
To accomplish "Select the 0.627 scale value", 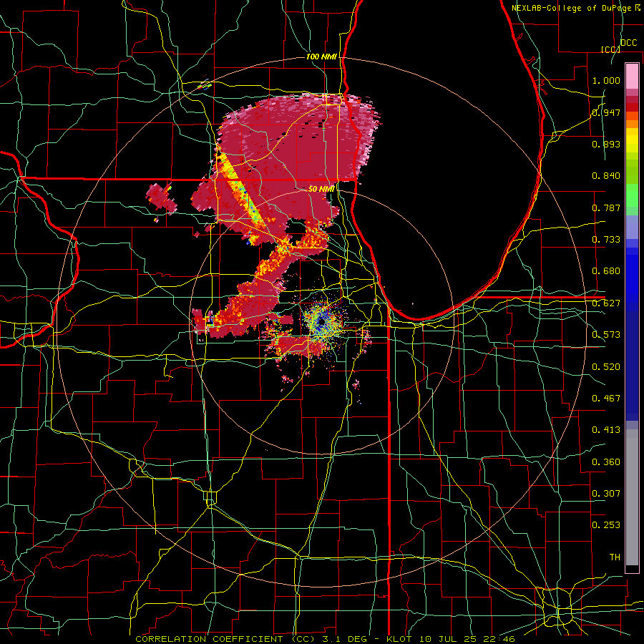I will (x=606, y=303).
